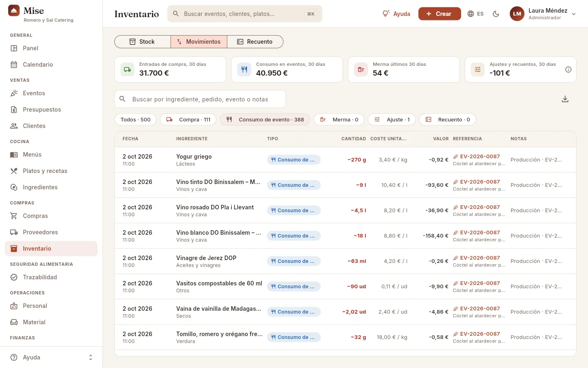This screenshot has height=368, width=588.
Task: Download movements with the export icon
Action: [565, 99]
